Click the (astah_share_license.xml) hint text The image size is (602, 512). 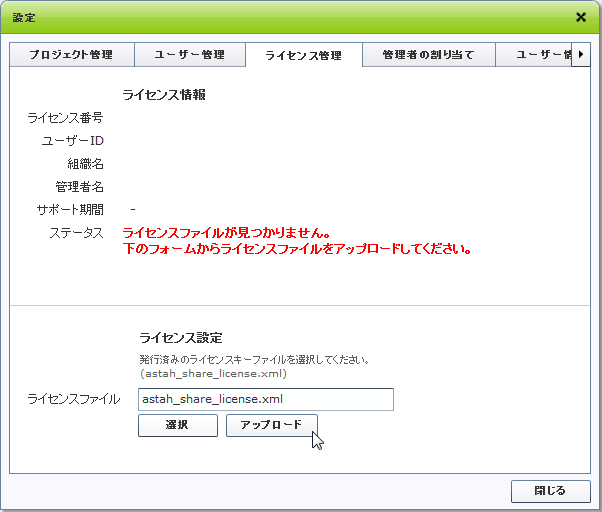tap(213, 373)
